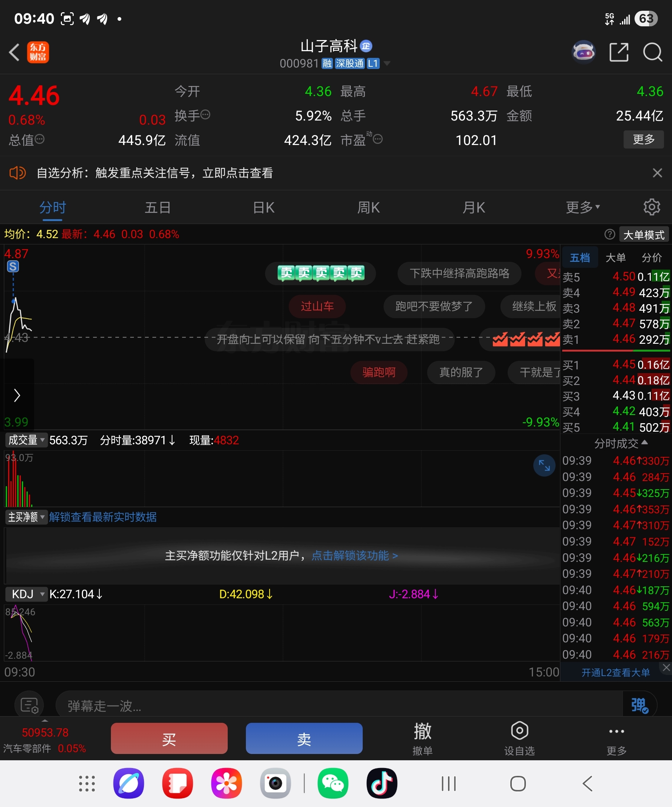
Task: Switch to the 日K tab
Action: point(264,208)
